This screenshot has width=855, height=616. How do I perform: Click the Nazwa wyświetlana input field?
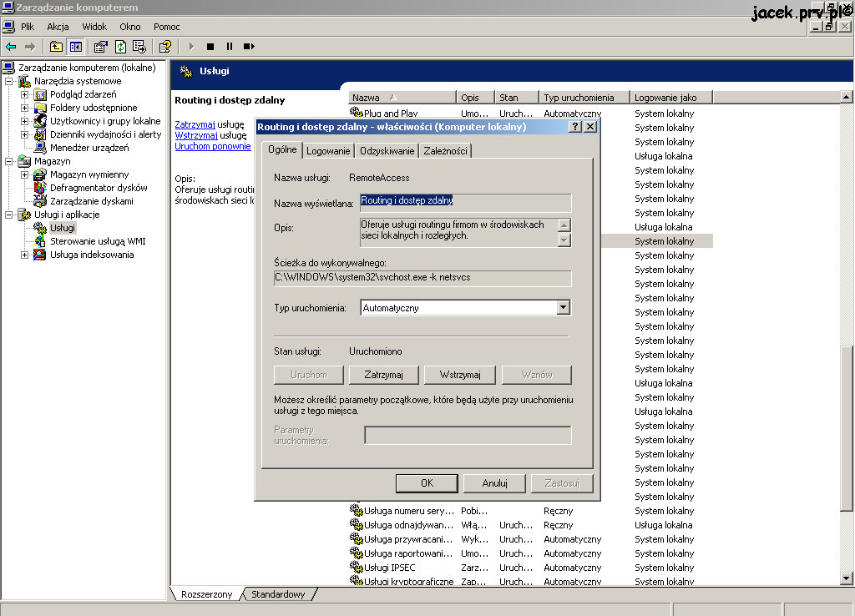click(466, 202)
